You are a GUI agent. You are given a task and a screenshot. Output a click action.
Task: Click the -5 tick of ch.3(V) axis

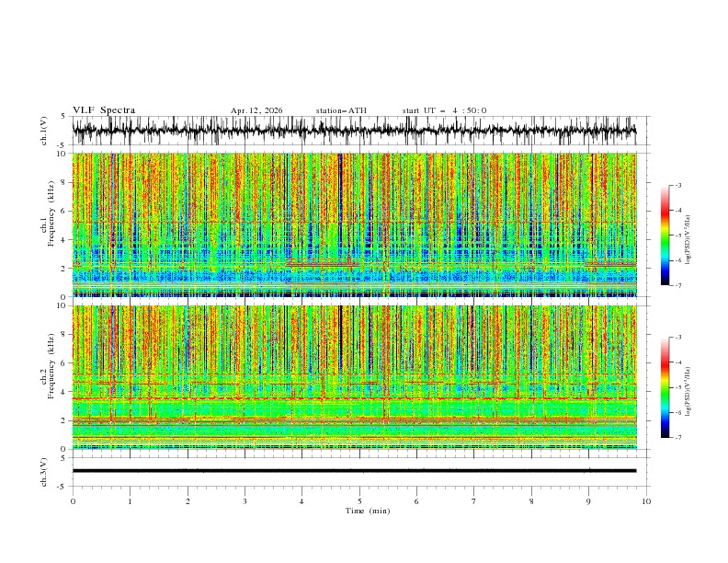(x=62, y=487)
